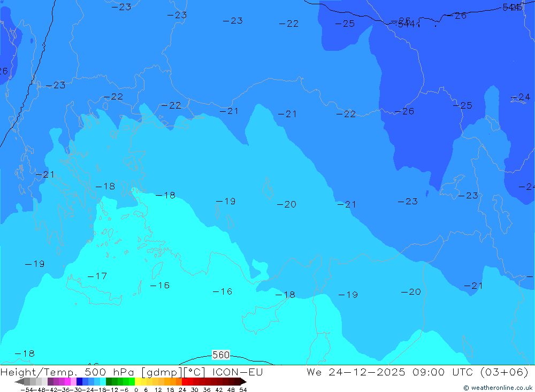Click the 48 tick label on legend
The image size is (535, 392).
[x=231, y=390]
